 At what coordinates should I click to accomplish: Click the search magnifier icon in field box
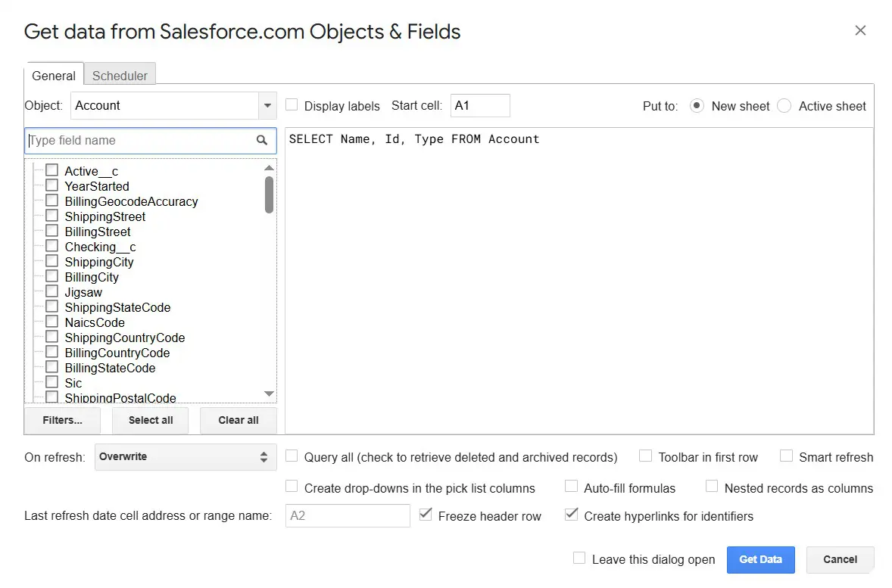coord(261,140)
